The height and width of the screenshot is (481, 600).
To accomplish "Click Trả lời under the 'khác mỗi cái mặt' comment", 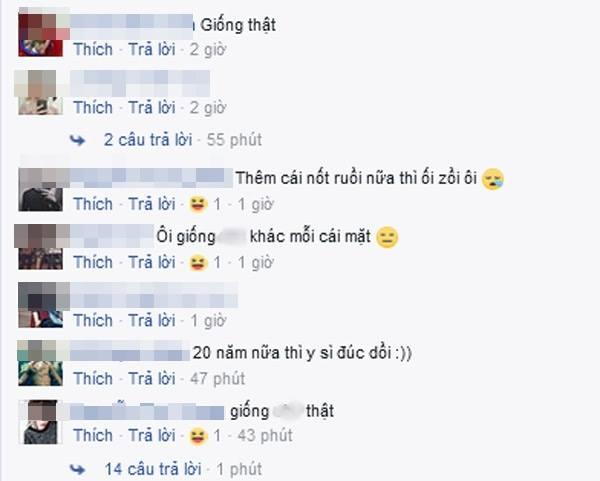I will (152, 263).
